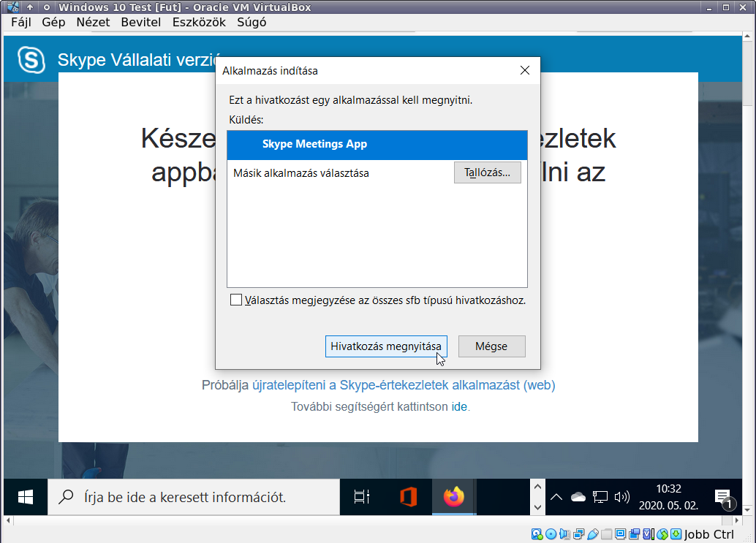
Task: Click taskbar toolbar scroll up arrow
Action: pyautogui.click(x=537, y=487)
